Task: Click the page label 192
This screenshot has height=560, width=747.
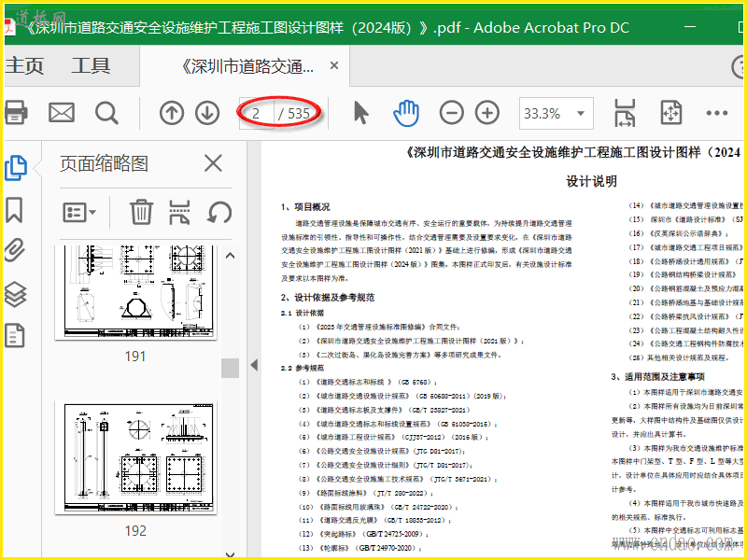Action: [x=135, y=531]
